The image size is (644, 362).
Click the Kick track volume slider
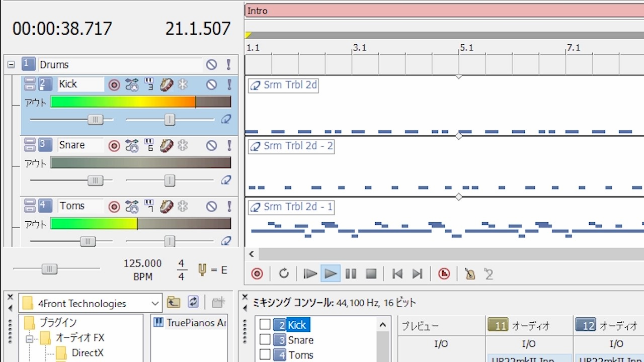95,120
